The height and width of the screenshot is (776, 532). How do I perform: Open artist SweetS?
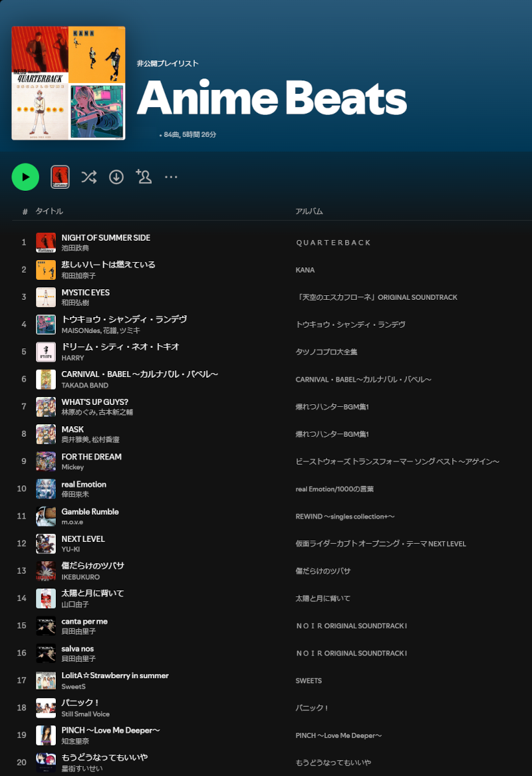pyautogui.click(x=73, y=686)
